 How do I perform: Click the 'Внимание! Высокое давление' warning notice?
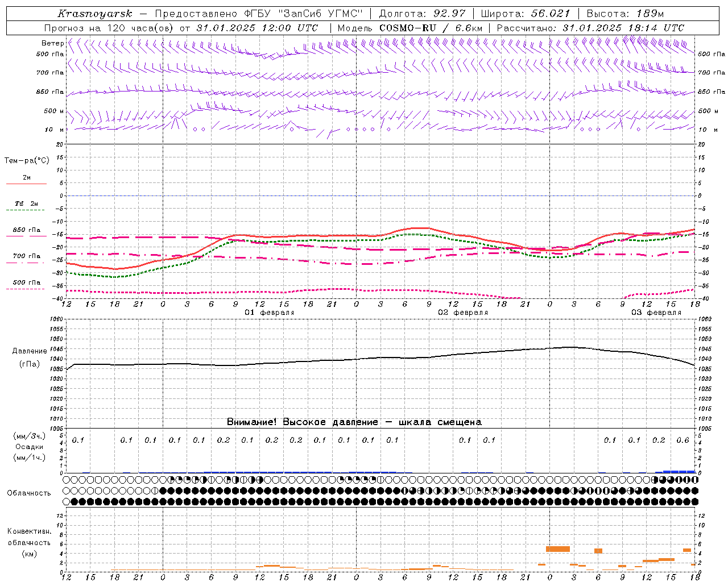(x=303, y=422)
